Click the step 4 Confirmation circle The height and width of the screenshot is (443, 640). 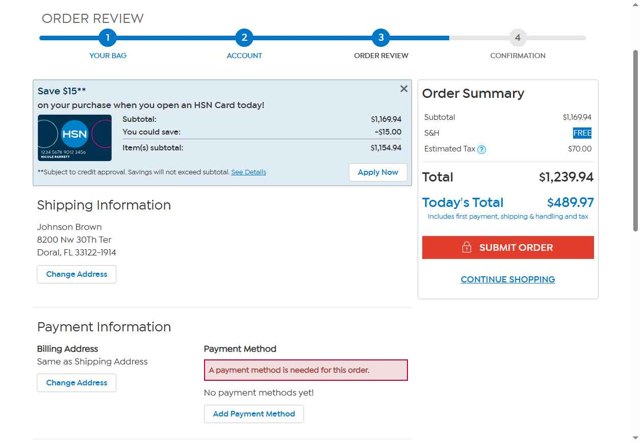pos(517,38)
